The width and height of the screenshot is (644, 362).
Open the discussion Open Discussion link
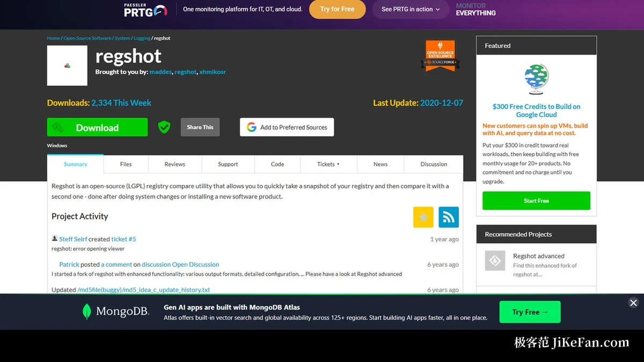[180, 264]
